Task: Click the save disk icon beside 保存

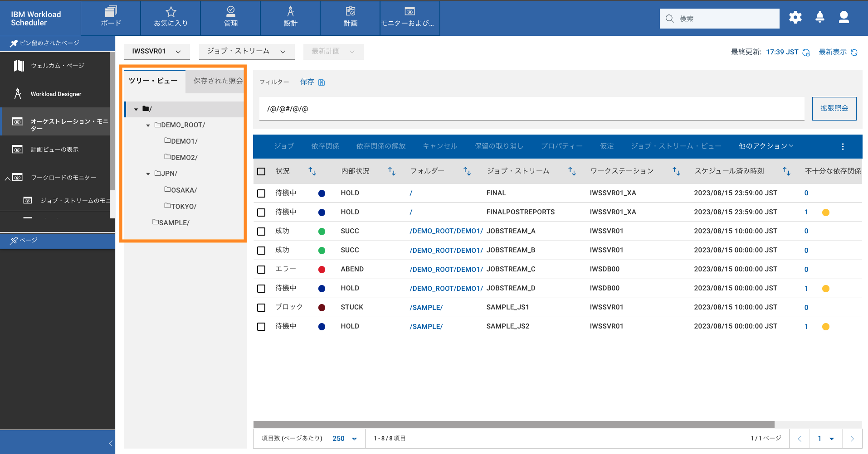Action: click(322, 82)
